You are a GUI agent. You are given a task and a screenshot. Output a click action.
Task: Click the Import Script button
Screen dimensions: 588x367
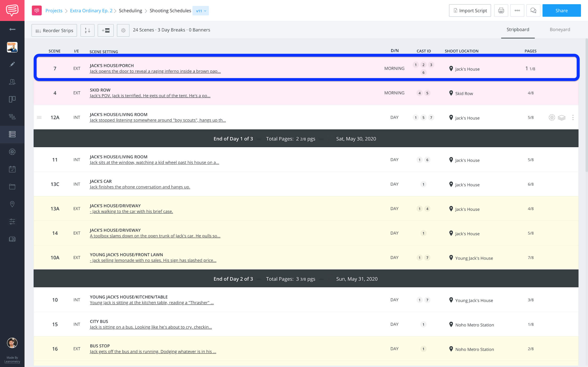point(470,10)
